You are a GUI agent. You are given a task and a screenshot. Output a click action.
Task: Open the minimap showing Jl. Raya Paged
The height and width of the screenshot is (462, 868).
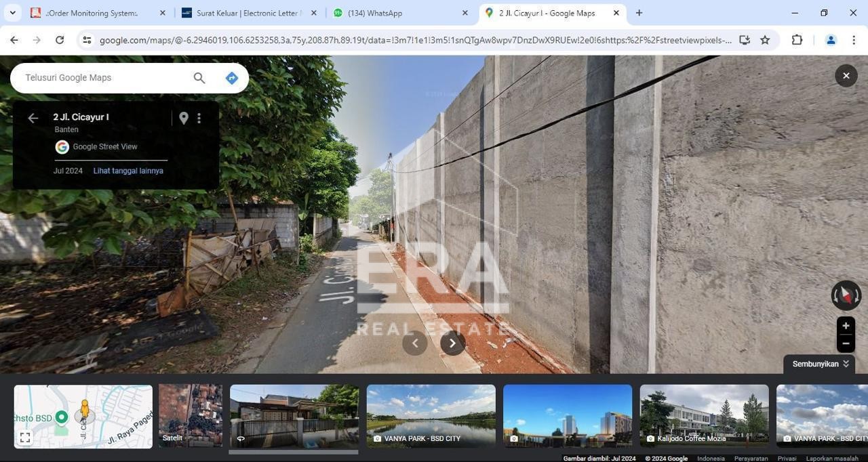pyautogui.click(x=83, y=416)
